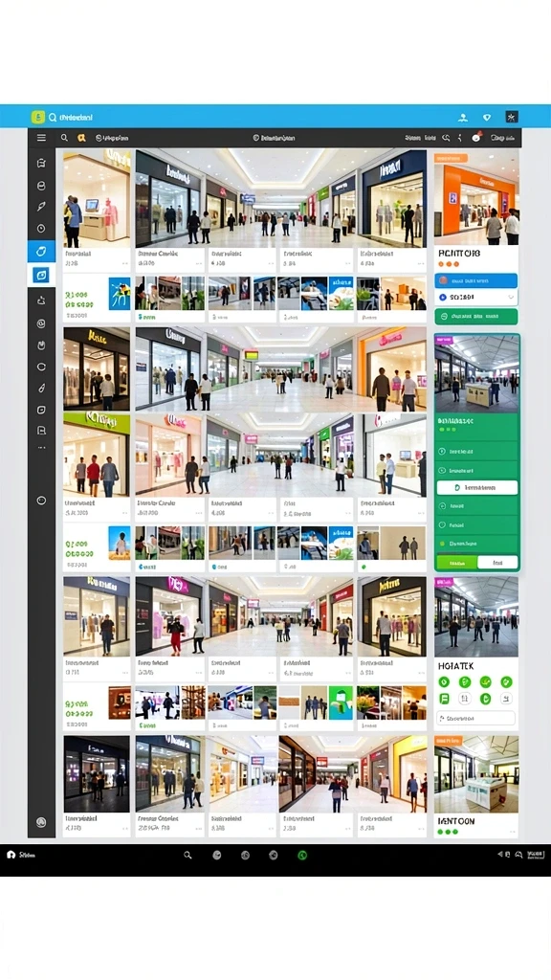Select the white-boxed active sidebar icon

41,275
